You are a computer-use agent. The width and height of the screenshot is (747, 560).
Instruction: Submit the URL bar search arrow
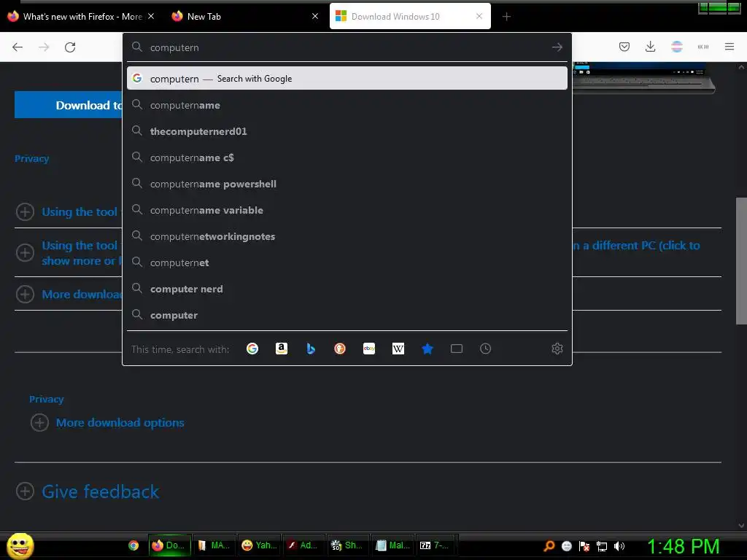pyautogui.click(x=557, y=47)
